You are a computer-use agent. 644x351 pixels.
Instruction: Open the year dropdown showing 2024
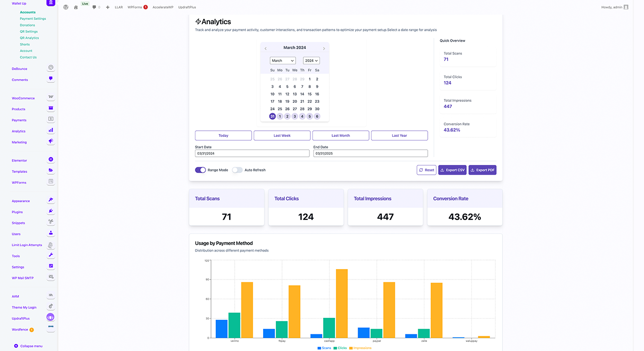[x=311, y=61]
